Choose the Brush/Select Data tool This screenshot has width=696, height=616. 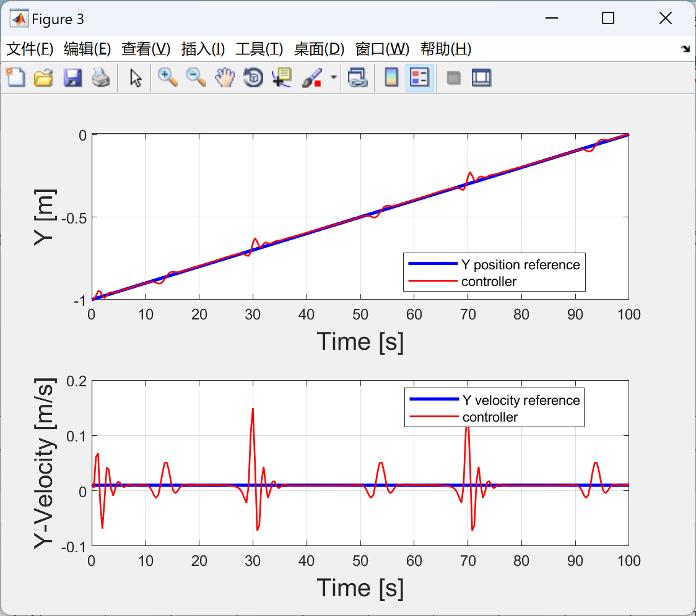click(312, 78)
